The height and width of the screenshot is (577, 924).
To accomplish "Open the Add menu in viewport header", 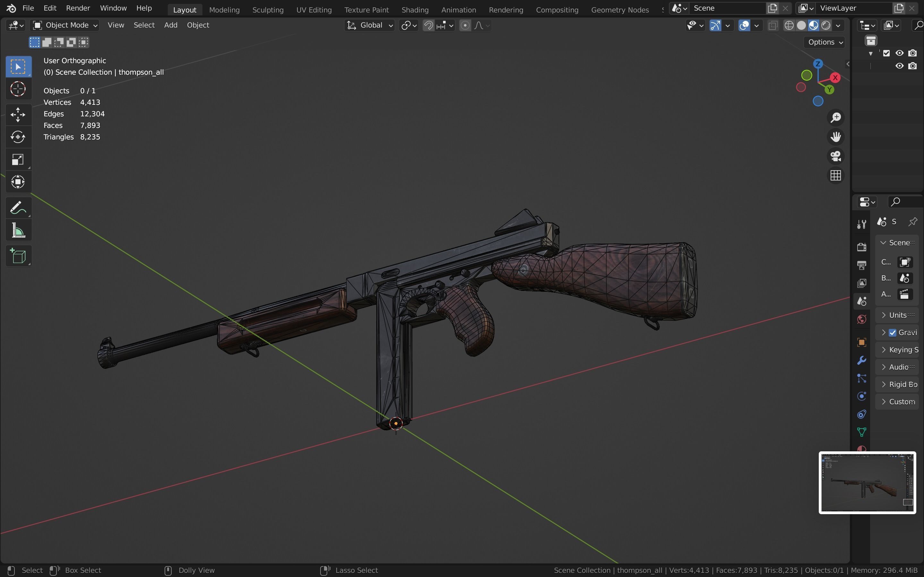I will pyautogui.click(x=171, y=25).
